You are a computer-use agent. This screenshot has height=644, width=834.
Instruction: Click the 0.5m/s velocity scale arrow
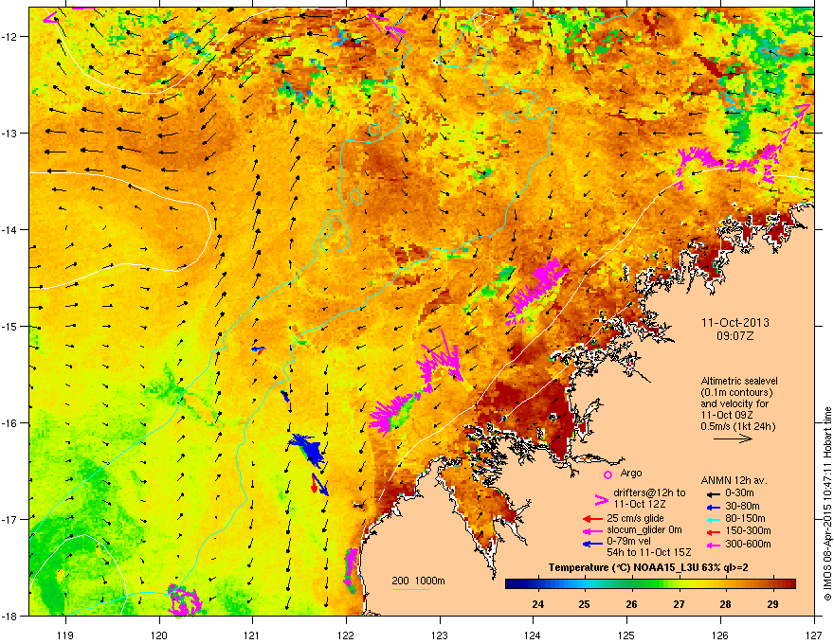[733, 438]
